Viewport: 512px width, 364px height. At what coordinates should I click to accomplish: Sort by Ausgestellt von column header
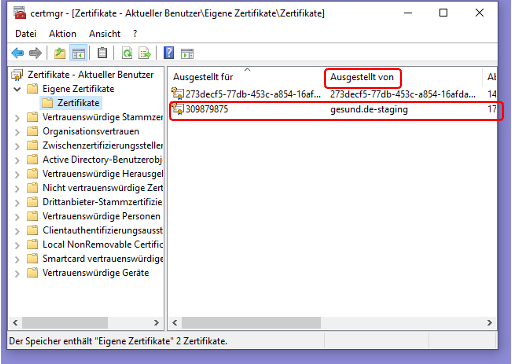pyautogui.click(x=362, y=77)
